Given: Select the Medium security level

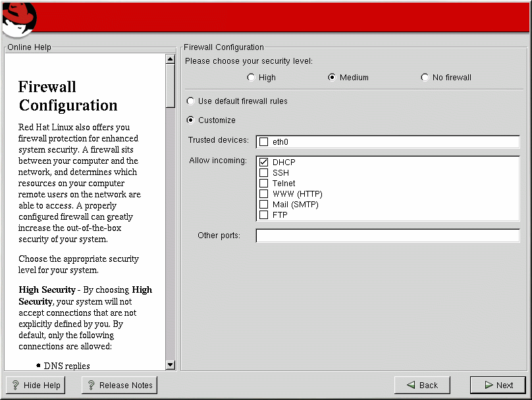Looking at the screenshot, I should (x=332, y=77).
